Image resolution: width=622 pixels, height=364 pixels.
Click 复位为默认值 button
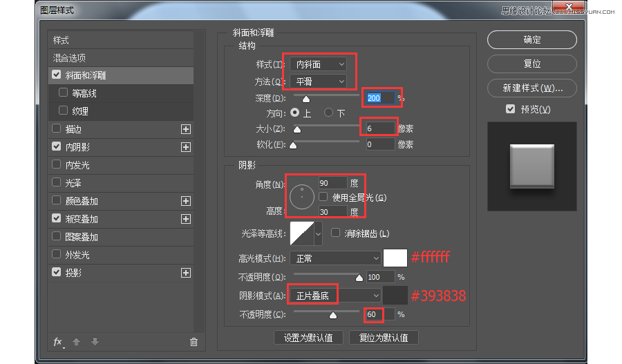click(x=384, y=338)
